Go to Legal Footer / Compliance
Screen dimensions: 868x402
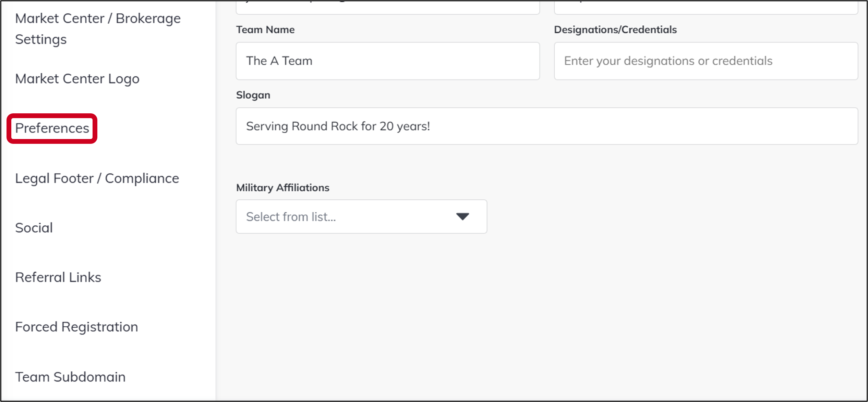[97, 178]
